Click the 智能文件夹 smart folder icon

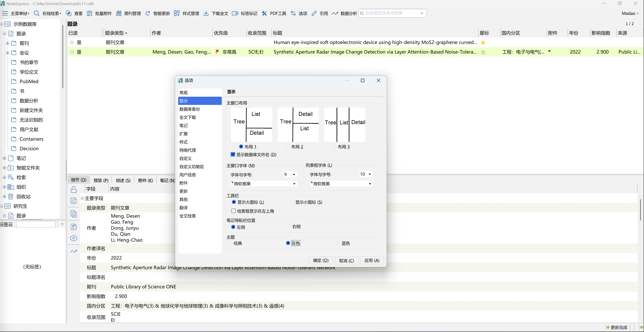11,168
